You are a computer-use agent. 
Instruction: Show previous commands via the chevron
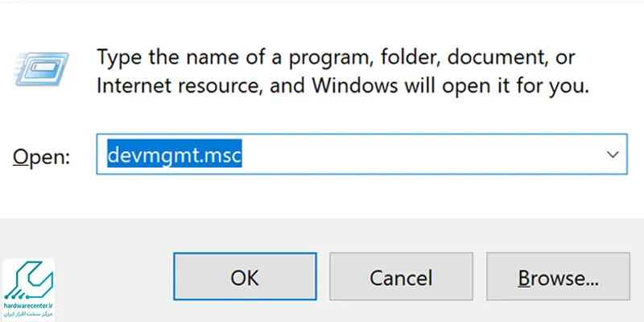tap(613, 155)
